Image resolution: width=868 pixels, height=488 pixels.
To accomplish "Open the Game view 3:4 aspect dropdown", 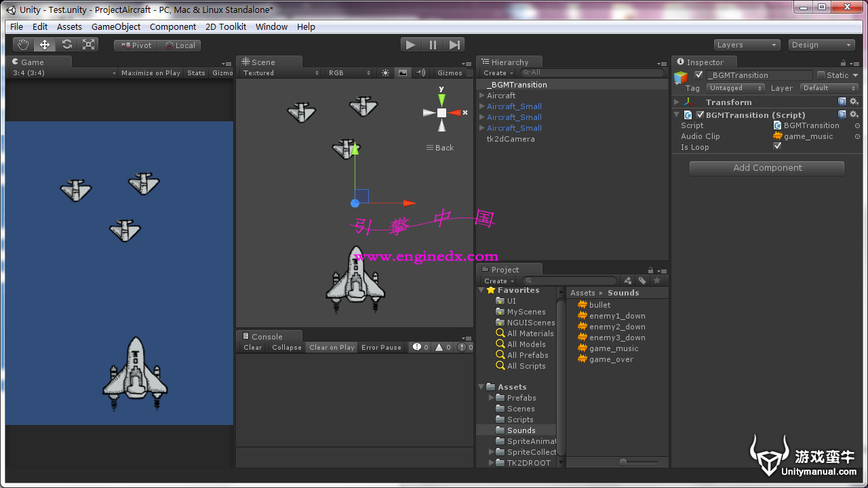I will click(63, 73).
